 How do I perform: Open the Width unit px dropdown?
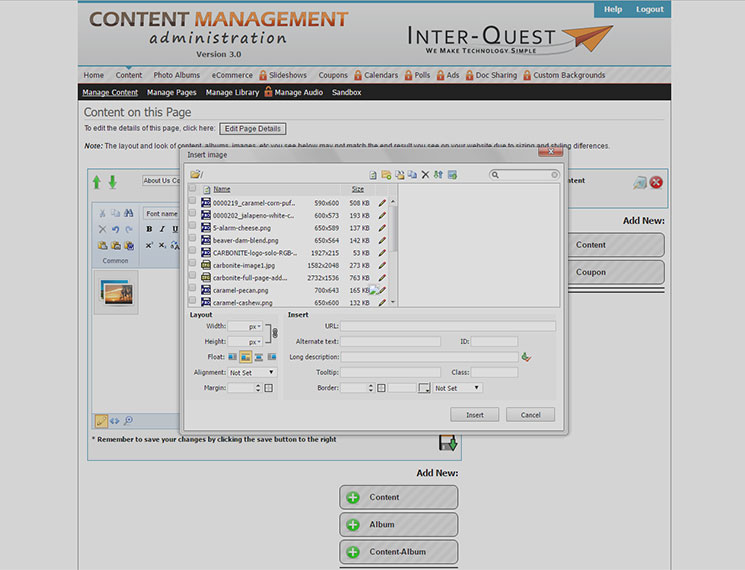254,327
